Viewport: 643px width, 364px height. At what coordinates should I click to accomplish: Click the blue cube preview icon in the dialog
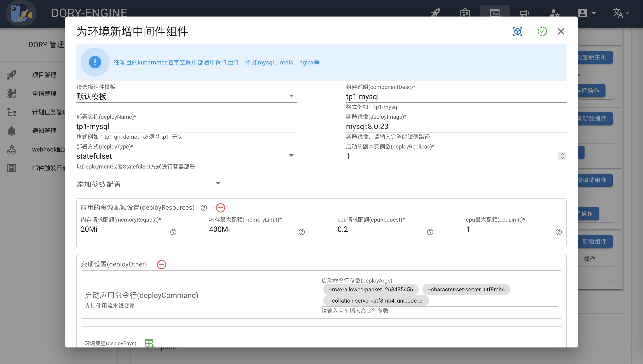518,31
